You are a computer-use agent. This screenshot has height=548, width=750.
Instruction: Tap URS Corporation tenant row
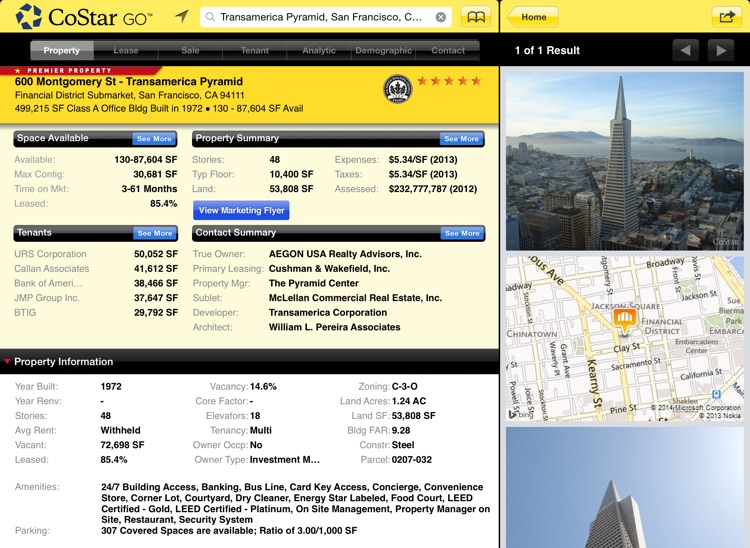coord(96,254)
